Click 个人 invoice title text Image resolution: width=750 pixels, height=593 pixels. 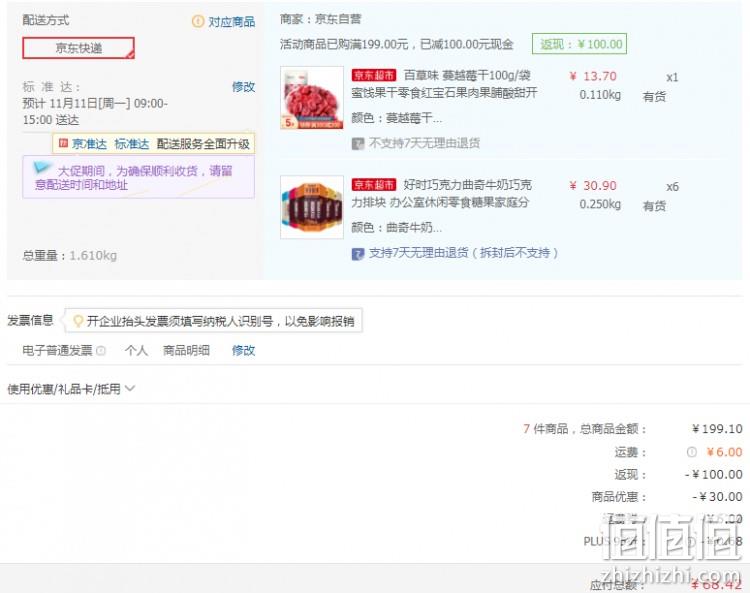pyautogui.click(x=136, y=351)
